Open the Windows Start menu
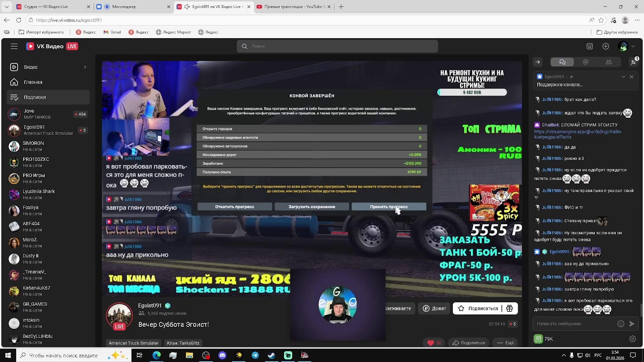The width and height of the screenshot is (644, 362). pyautogui.click(x=8, y=355)
